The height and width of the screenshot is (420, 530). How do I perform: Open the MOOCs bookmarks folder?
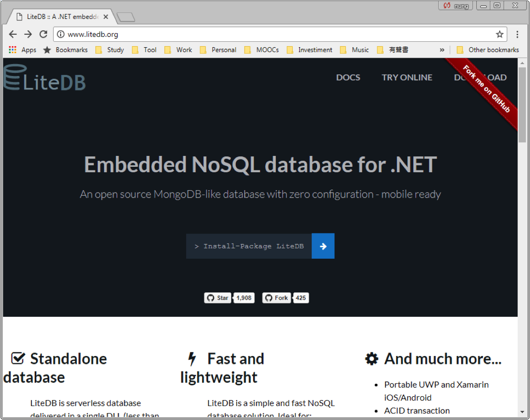pyautogui.click(x=262, y=50)
